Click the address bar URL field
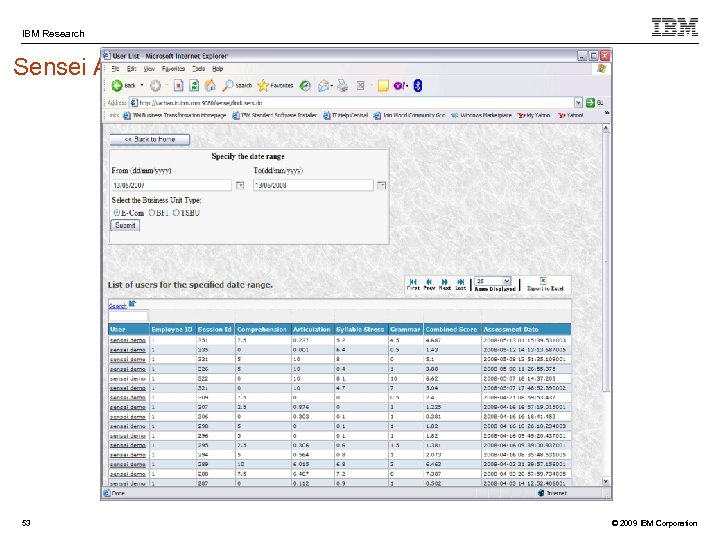This screenshot has height=540, width=720. point(352,102)
